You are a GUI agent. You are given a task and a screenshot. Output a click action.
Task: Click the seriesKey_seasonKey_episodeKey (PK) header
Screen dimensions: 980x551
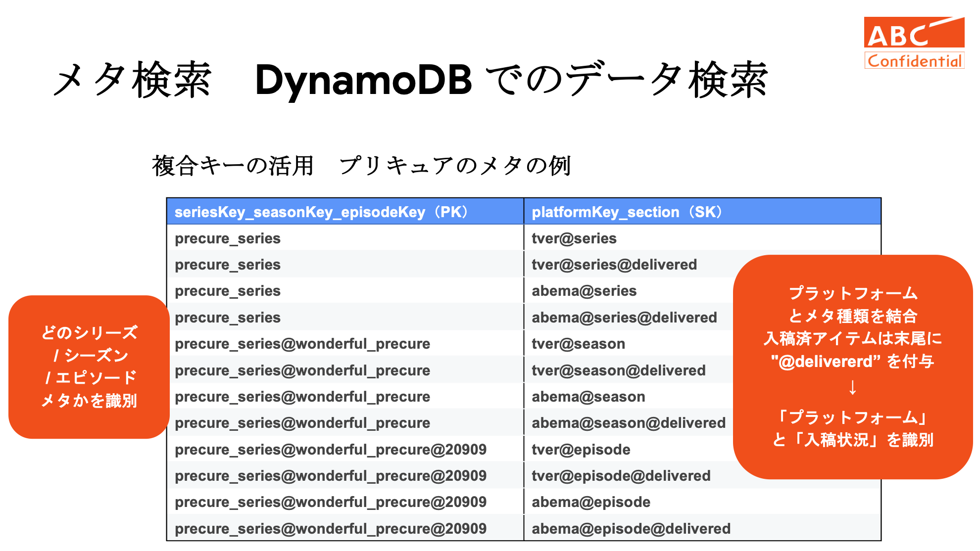pyautogui.click(x=322, y=212)
